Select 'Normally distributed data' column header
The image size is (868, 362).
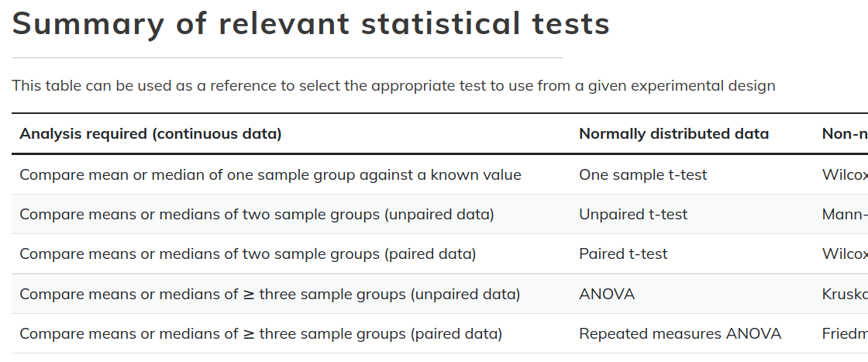(673, 134)
